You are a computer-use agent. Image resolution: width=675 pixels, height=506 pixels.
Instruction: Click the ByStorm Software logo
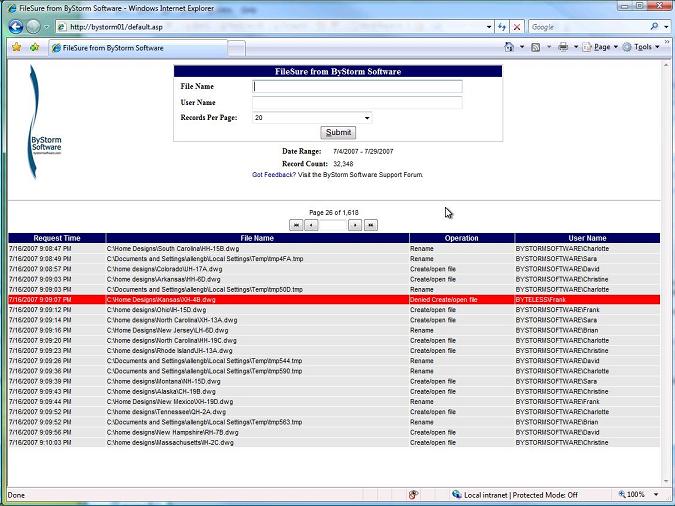pos(43,122)
